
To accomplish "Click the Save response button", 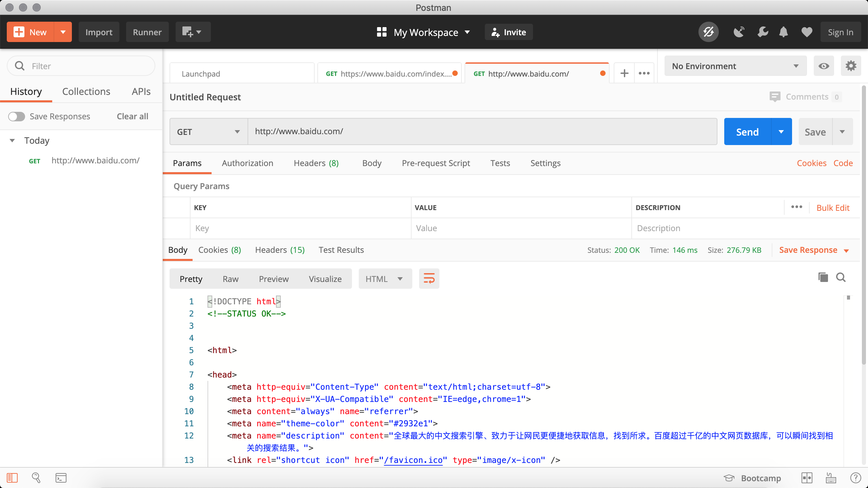I will tap(808, 250).
